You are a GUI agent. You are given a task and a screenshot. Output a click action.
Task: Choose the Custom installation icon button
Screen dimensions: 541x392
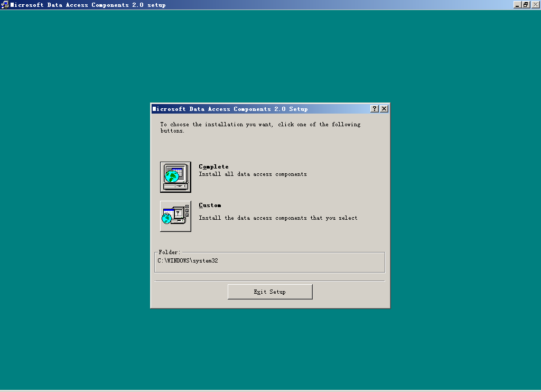[175, 216]
